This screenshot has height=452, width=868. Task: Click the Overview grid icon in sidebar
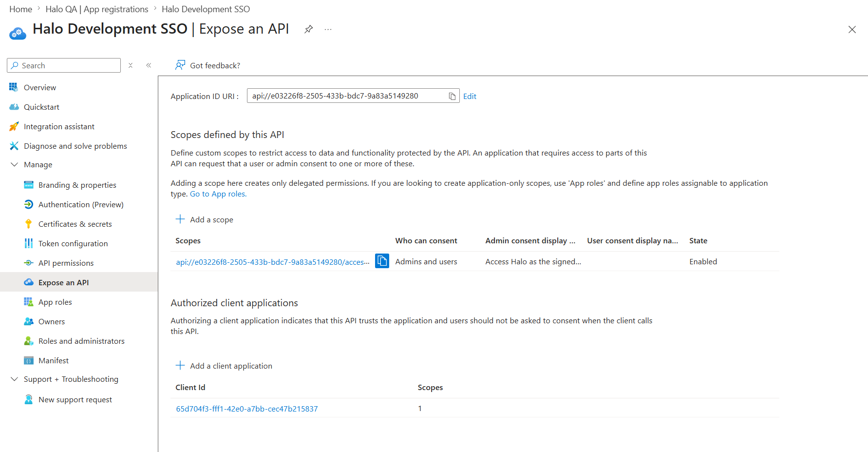14,87
